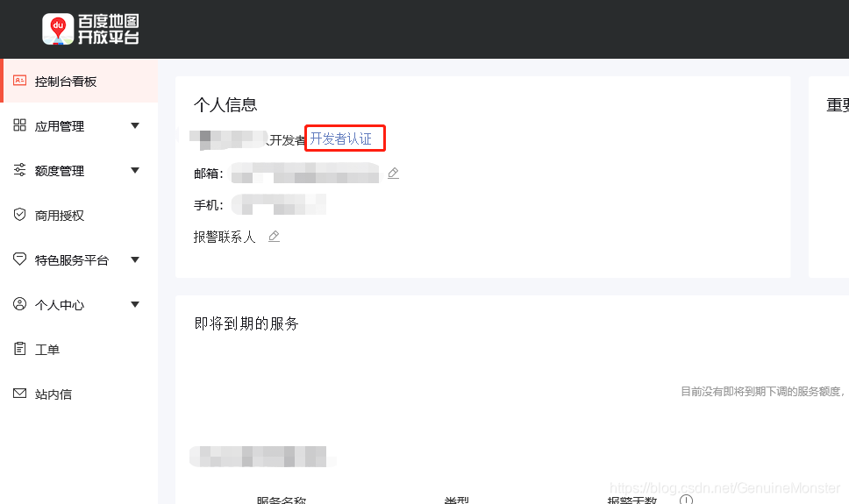
Task: Click the info icon beside 报警天数
Action: (x=686, y=499)
